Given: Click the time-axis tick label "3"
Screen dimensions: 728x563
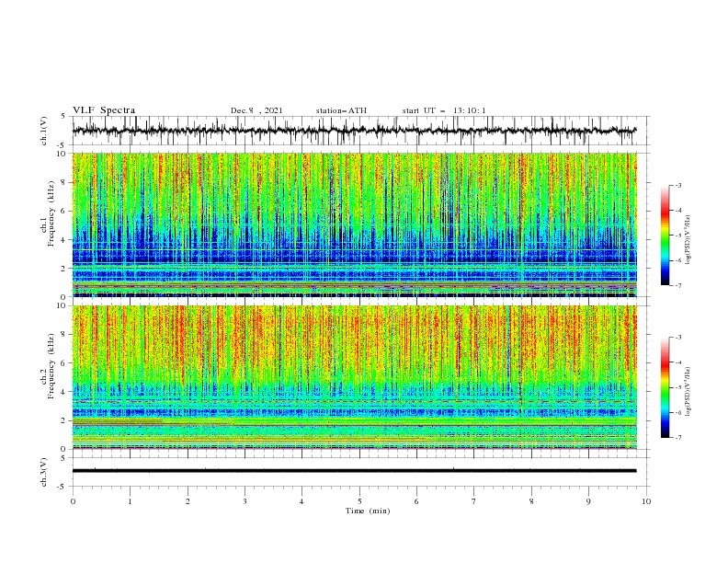Looking at the screenshot, I should click(245, 501).
